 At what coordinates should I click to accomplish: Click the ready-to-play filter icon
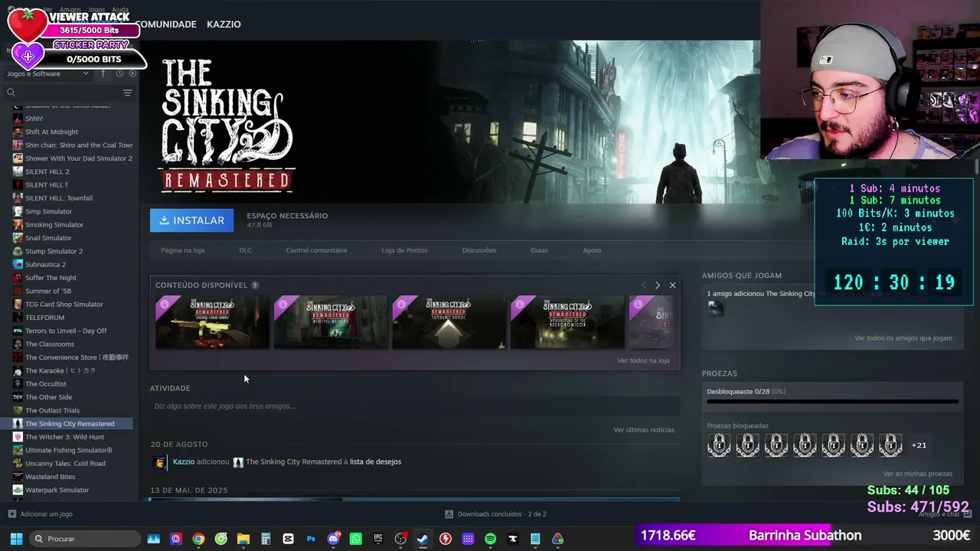(132, 73)
